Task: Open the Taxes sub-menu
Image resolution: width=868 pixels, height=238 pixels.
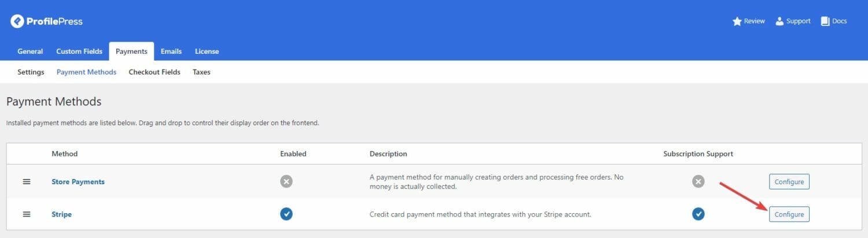Action: pyautogui.click(x=201, y=72)
